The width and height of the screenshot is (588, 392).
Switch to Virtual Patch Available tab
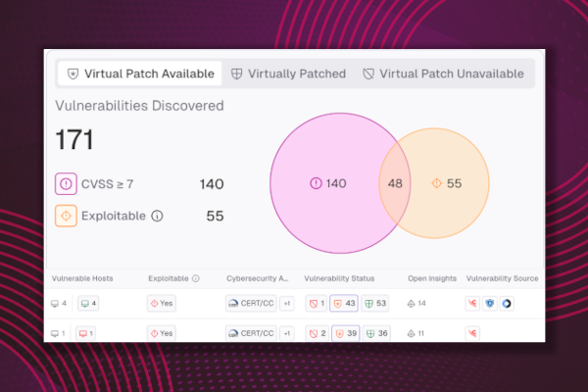pyautogui.click(x=140, y=73)
